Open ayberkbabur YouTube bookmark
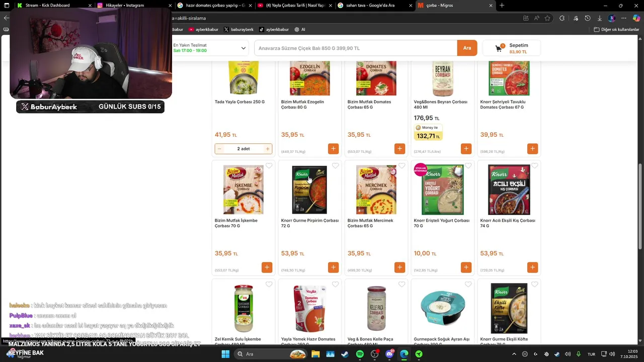Viewport: 644px width, 362px height. [x=203, y=30]
